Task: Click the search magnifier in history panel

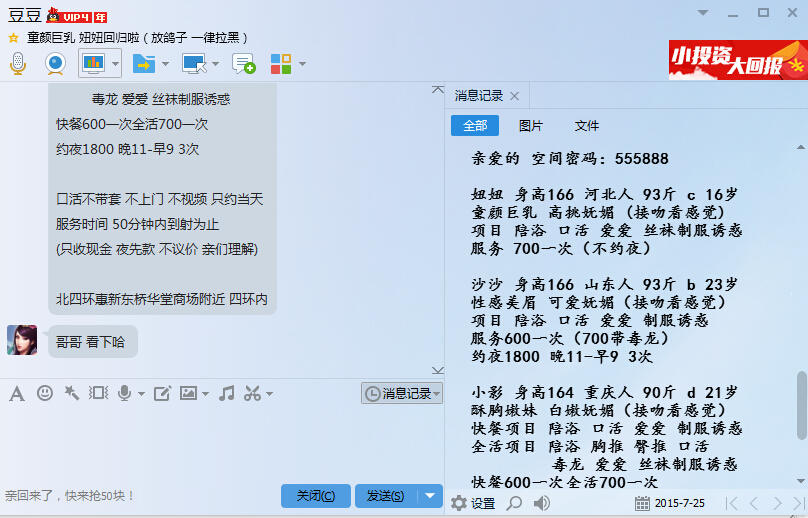Action: click(x=514, y=503)
